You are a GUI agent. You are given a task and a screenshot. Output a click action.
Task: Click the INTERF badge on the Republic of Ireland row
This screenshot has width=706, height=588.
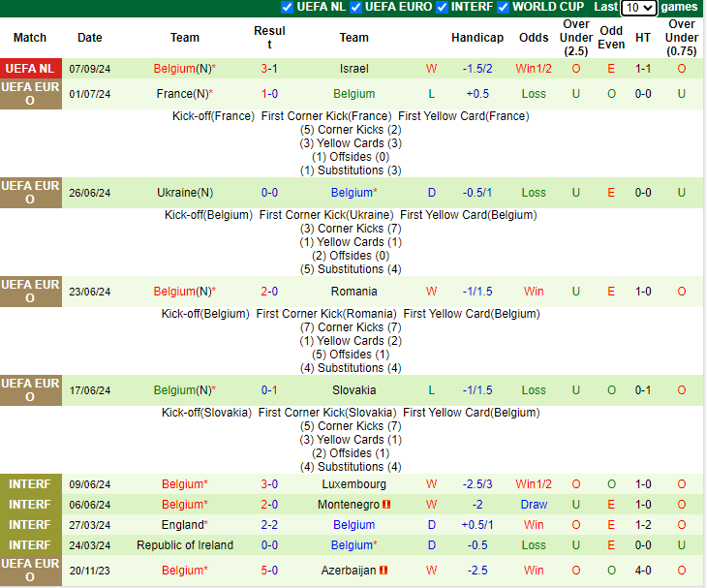[29, 545]
